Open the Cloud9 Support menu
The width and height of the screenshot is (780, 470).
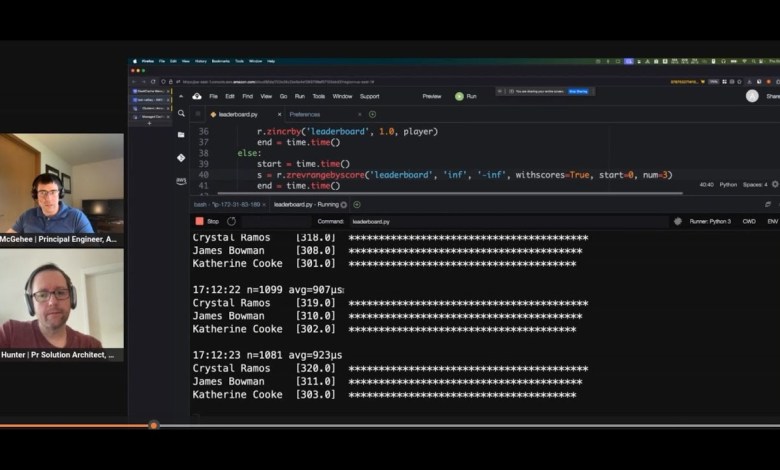click(369, 96)
